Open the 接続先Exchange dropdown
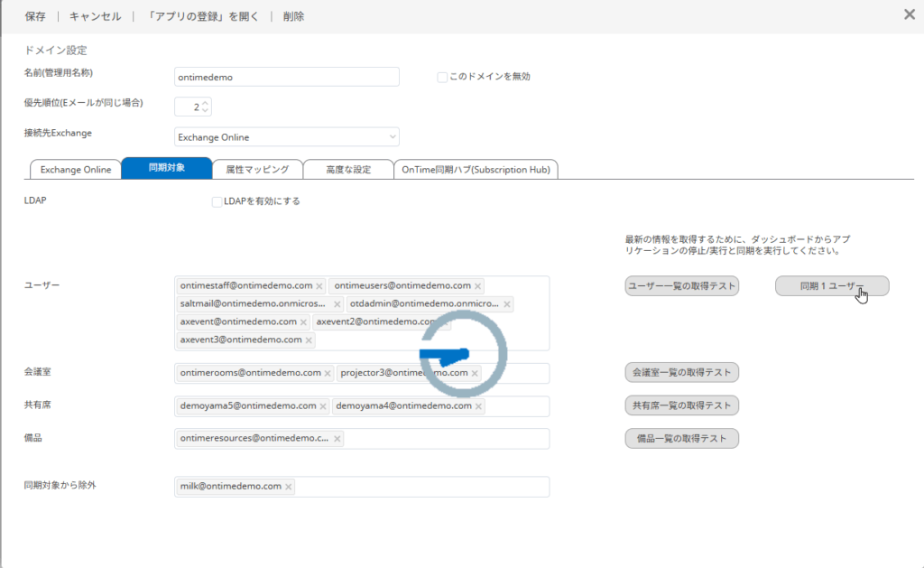 point(286,137)
